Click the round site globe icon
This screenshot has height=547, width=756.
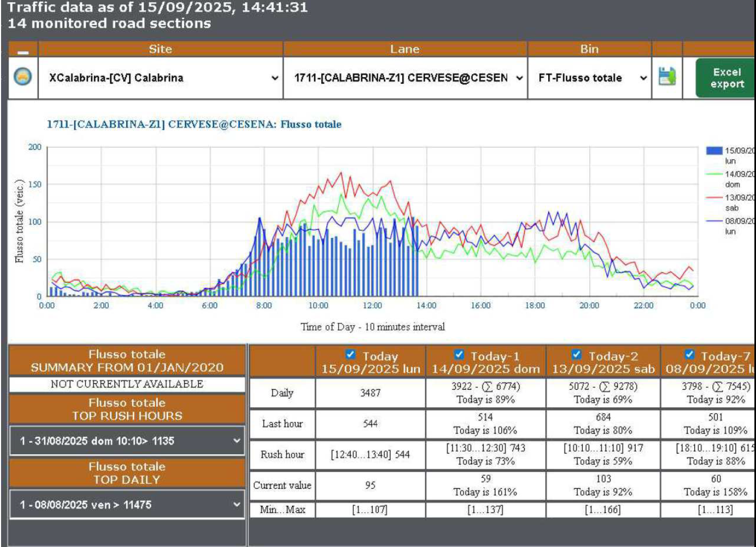pos(22,77)
